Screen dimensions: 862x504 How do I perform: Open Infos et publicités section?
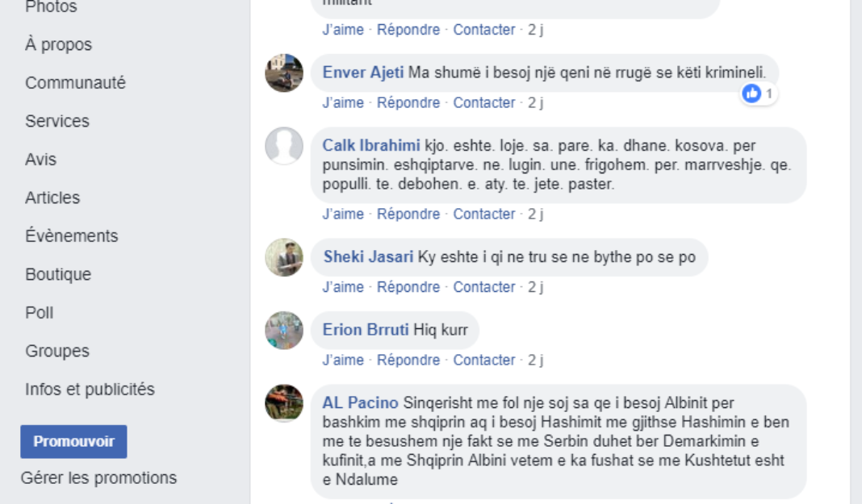90,389
